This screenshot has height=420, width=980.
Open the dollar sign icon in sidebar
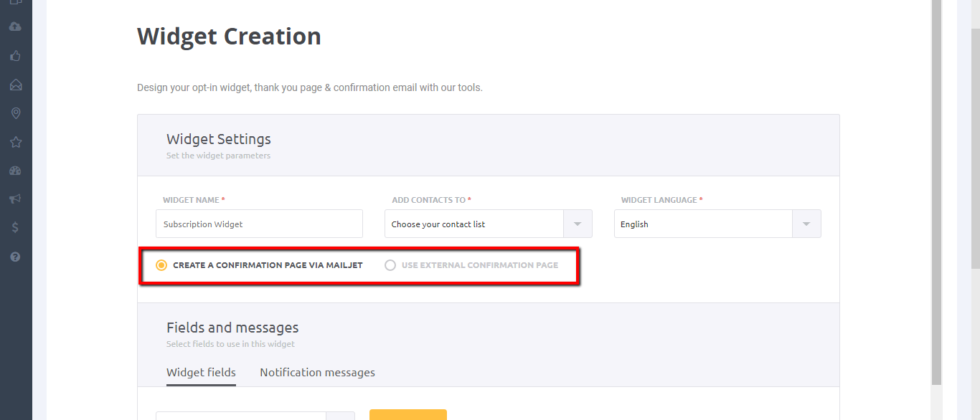click(x=16, y=228)
